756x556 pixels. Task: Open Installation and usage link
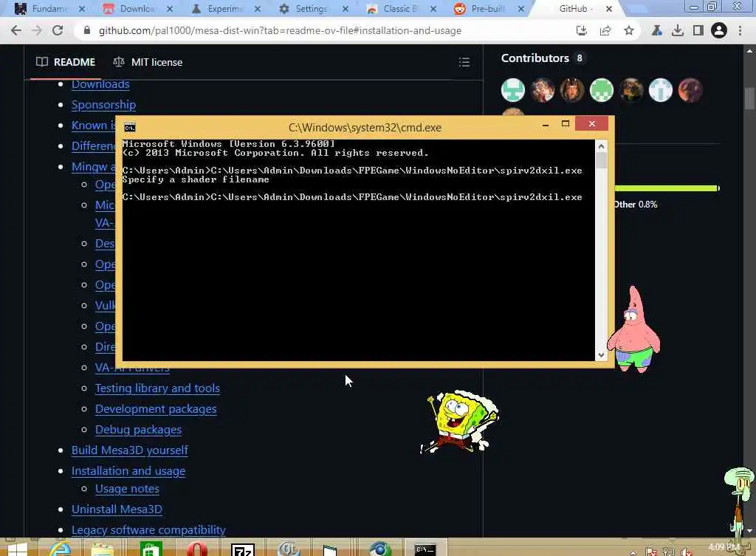[x=128, y=470]
